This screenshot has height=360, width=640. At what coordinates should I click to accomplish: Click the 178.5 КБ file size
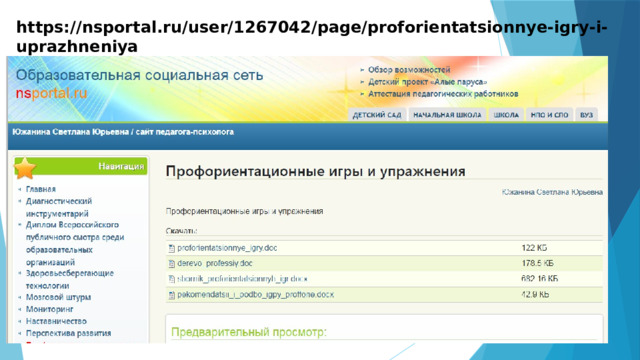[x=538, y=264]
